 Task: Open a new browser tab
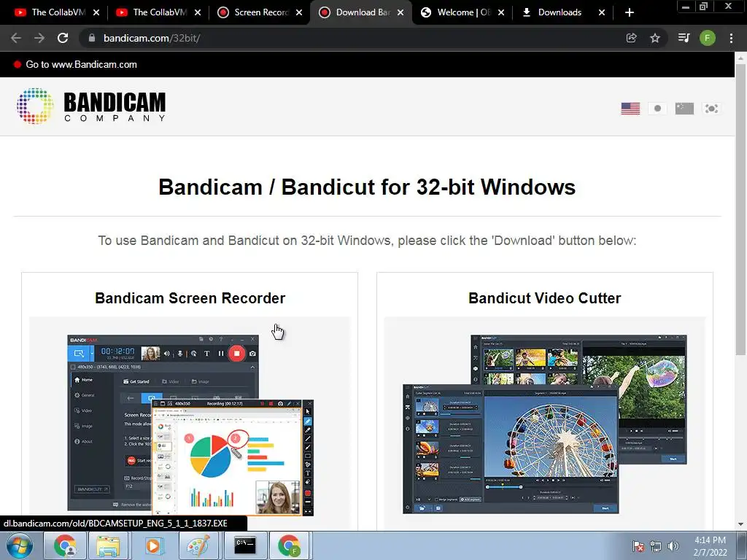click(x=630, y=12)
